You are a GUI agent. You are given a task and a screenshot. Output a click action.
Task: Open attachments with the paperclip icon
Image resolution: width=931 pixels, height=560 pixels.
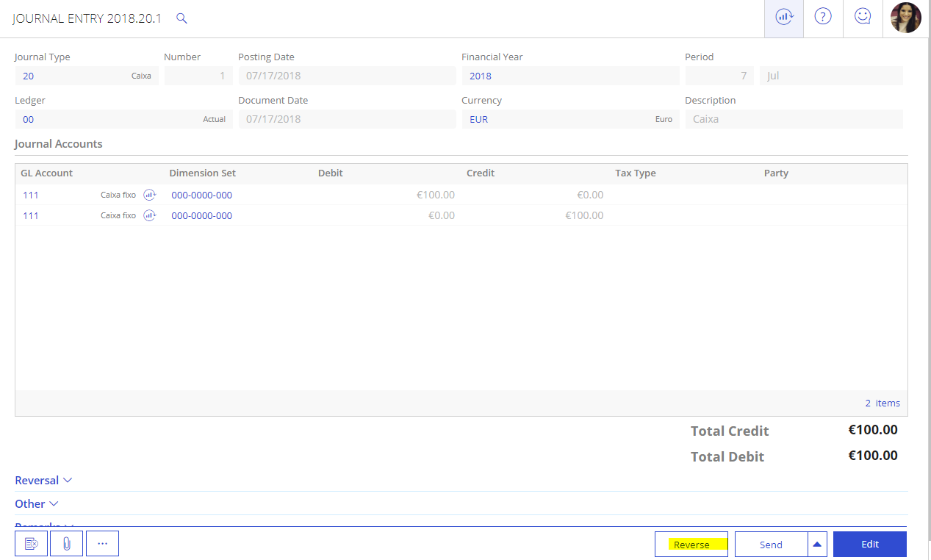66,544
